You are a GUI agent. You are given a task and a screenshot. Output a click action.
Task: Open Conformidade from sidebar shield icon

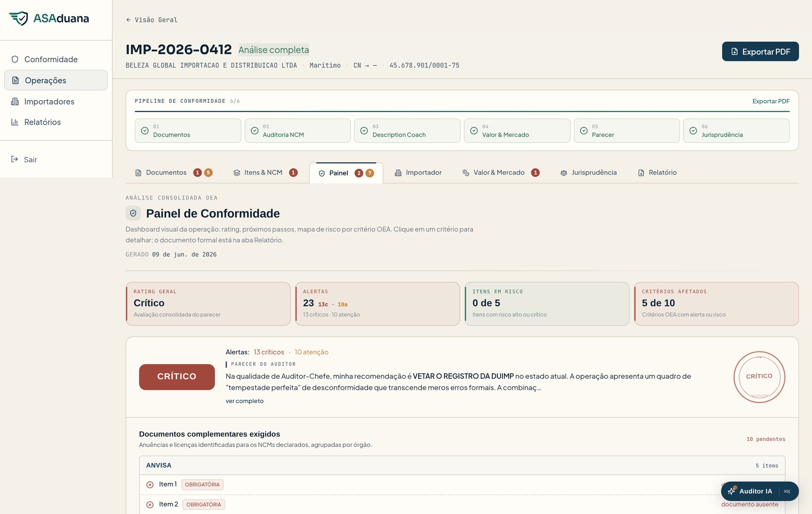pos(15,59)
